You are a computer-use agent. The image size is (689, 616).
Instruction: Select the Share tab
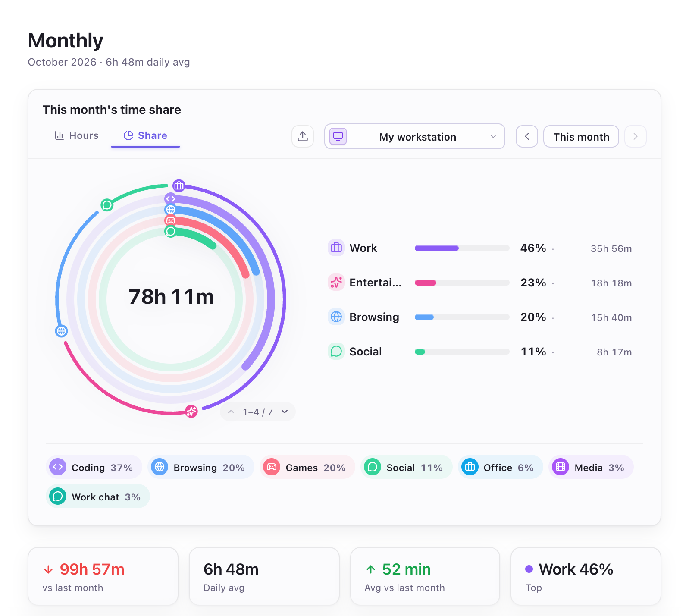[x=145, y=135]
